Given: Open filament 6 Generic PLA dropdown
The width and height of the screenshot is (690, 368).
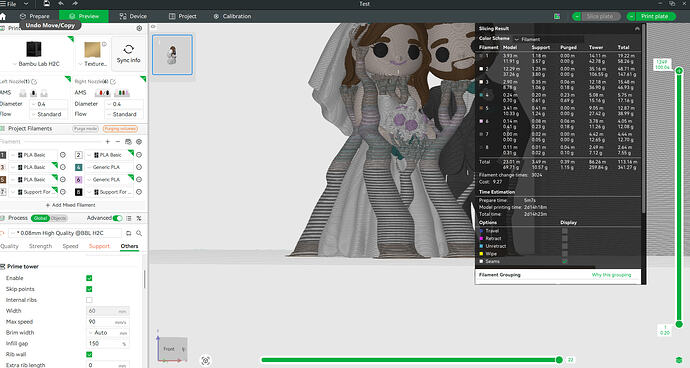Looking at the screenshot, I should point(109,180).
